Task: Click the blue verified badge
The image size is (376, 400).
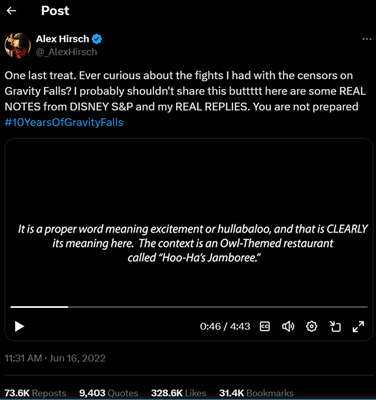Action: click(97, 39)
